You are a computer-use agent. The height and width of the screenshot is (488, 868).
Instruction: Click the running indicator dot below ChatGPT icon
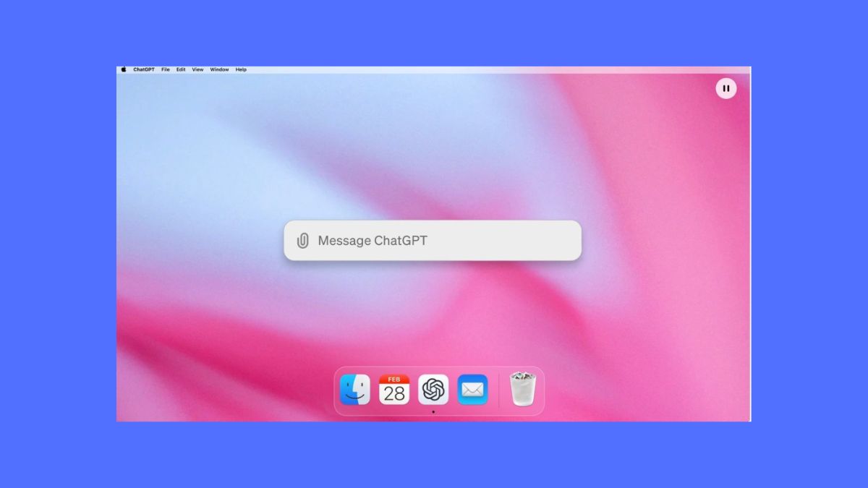coord(433,412)
